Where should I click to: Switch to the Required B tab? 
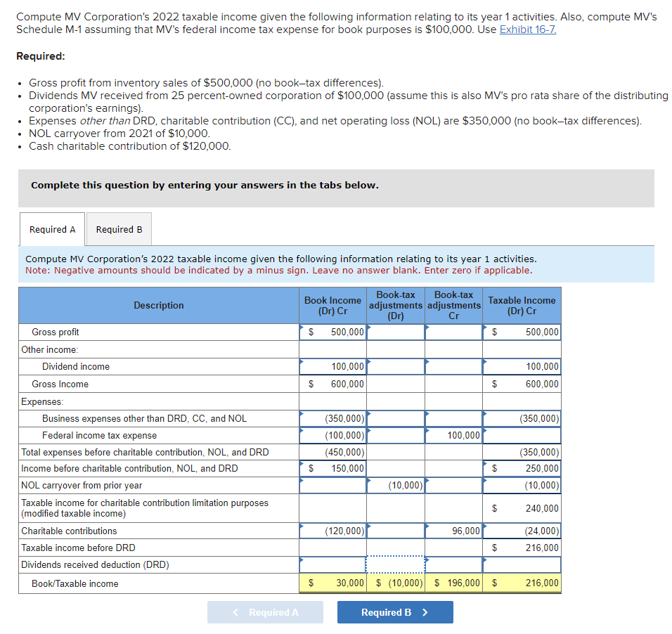tap(118, 229)
